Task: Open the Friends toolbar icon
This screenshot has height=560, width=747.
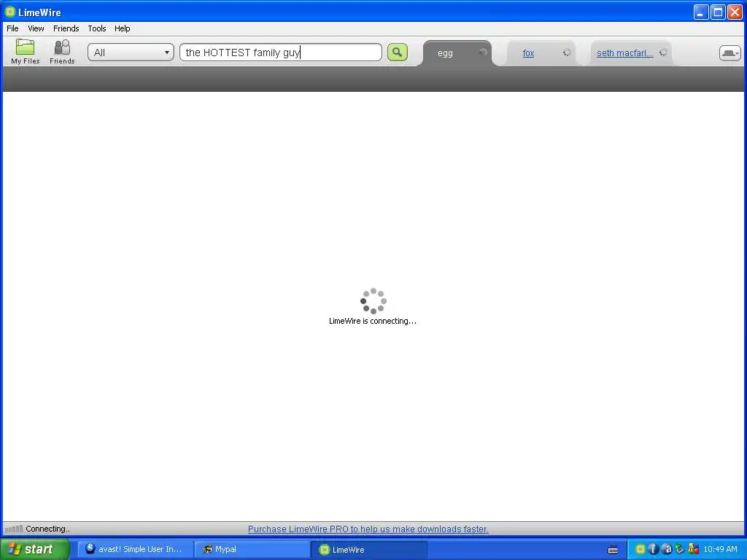Action: click(x=62, y=52)
